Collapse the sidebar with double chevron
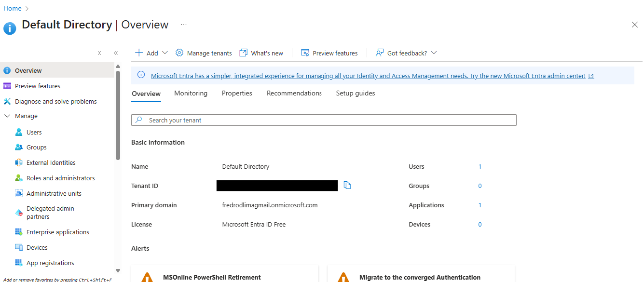Image resolution: width=644 pixels, height=282 pixels. click(x=116, y=53)
